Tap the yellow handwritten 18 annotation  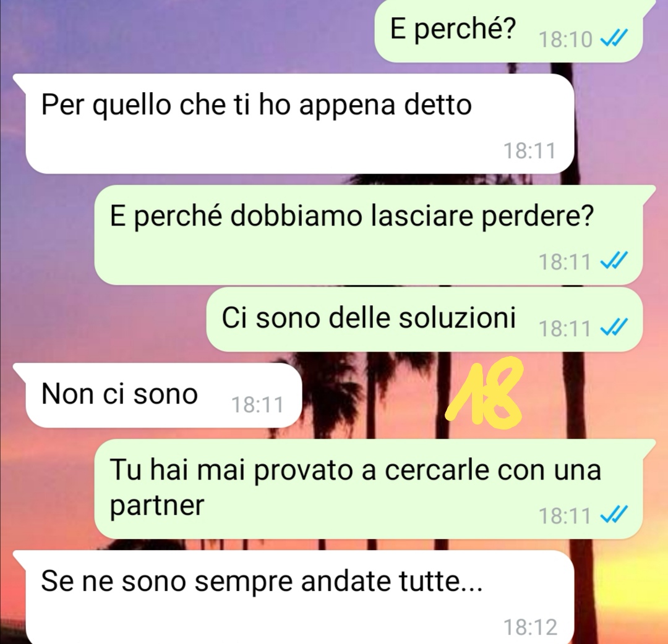484,392
